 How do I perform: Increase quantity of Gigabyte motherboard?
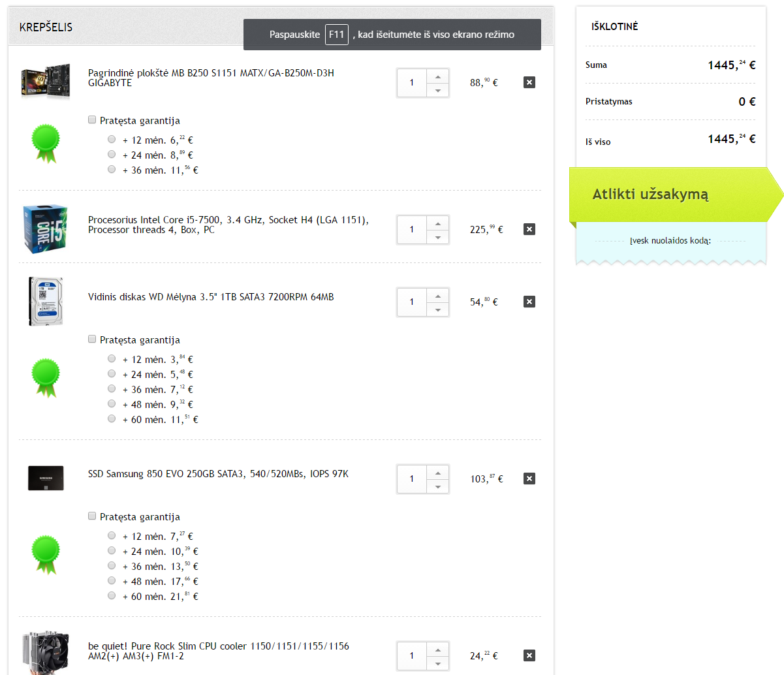438,75
